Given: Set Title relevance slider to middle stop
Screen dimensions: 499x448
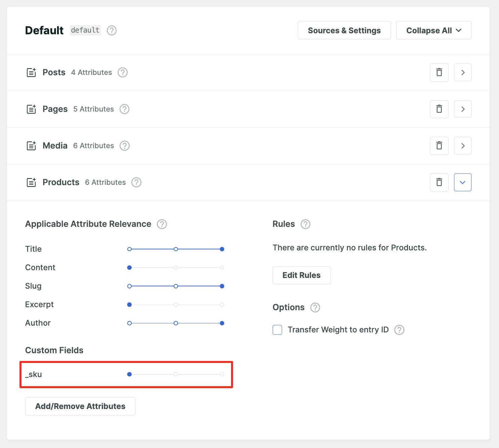Looking at the screenshot, I should 176,249.
